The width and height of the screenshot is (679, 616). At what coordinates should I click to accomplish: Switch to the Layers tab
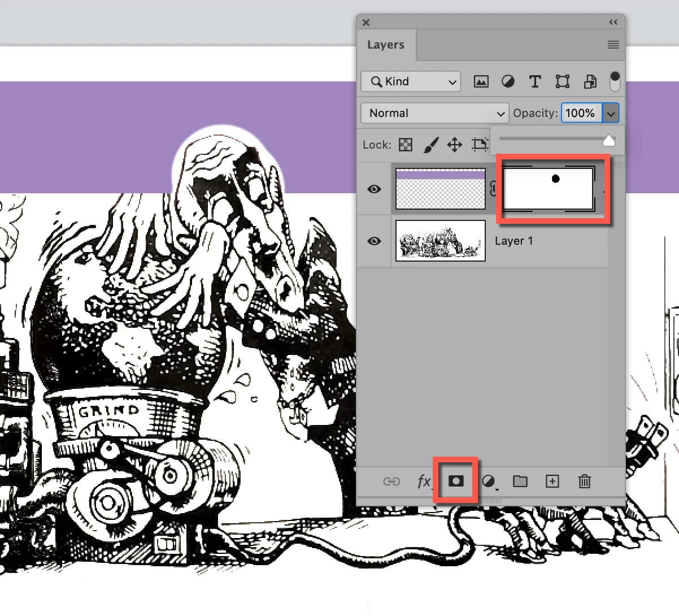click(x=386, y=45)
